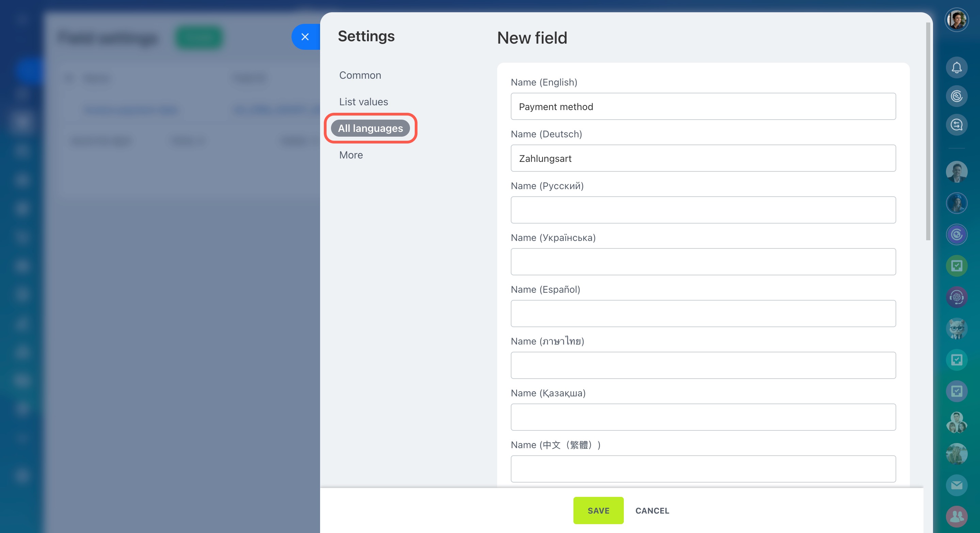980x533 pixels.
Task: Open the purple headset AI assistant chat
Action: (956, 297)
